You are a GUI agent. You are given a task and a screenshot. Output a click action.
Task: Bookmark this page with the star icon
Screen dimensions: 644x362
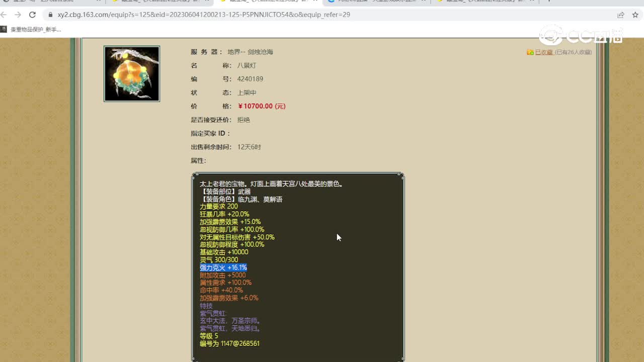635,15
